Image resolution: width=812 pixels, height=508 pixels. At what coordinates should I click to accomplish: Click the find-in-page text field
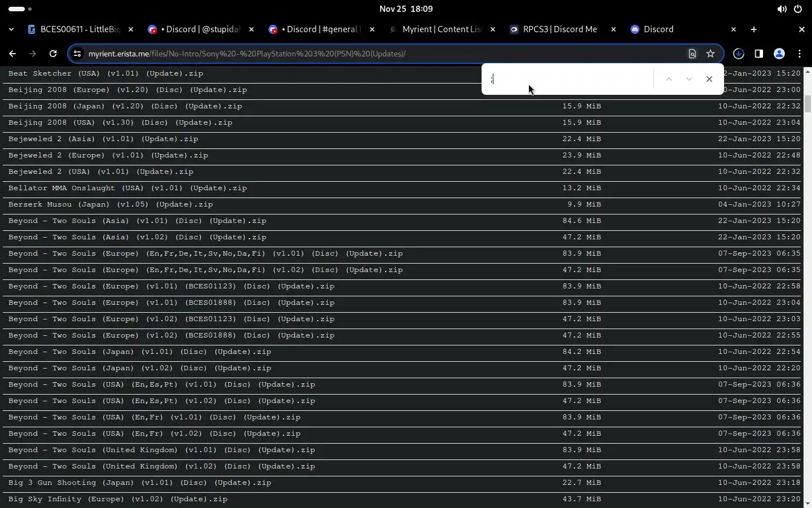pos(570,79)
